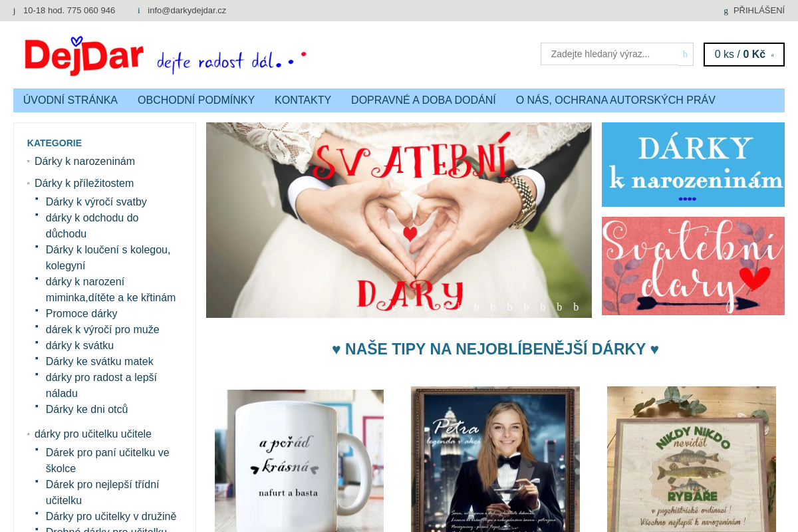Expand the Dárky k narozeninám category
This screenshot has height=532, width=798.
coord(29,162)
